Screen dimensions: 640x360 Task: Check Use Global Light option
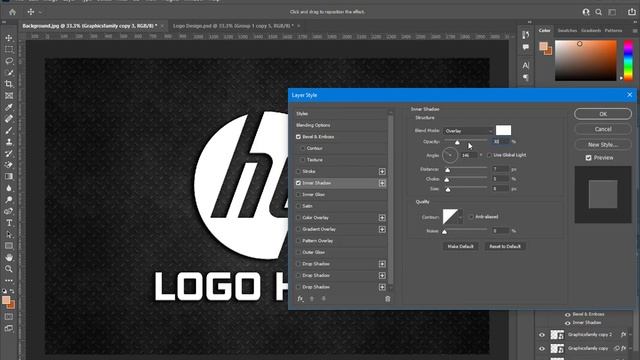[x=489, y=155]
